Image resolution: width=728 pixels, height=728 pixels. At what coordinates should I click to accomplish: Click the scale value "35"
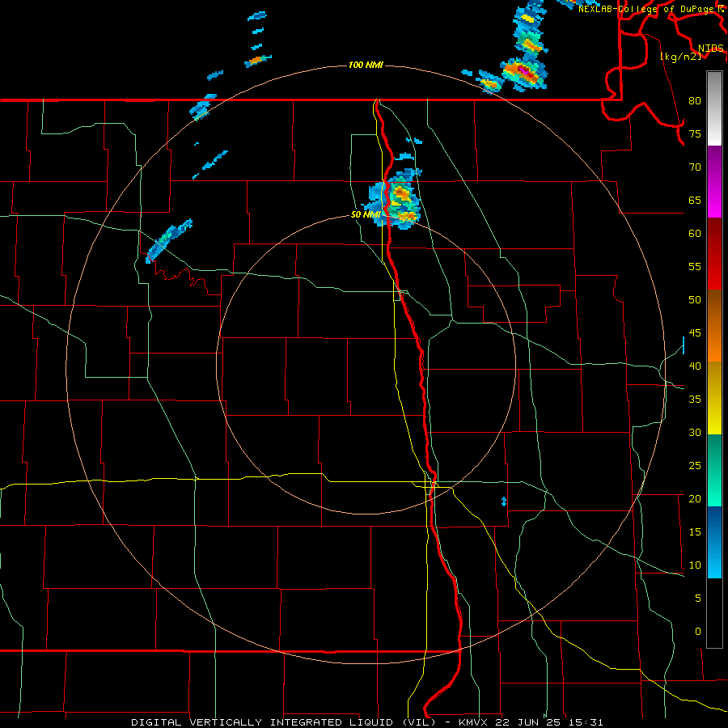(x=695, y=400)
